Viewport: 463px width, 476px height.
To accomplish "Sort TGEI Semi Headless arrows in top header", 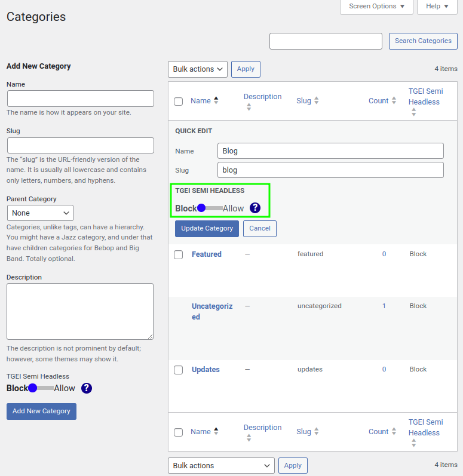I will 413,112.
